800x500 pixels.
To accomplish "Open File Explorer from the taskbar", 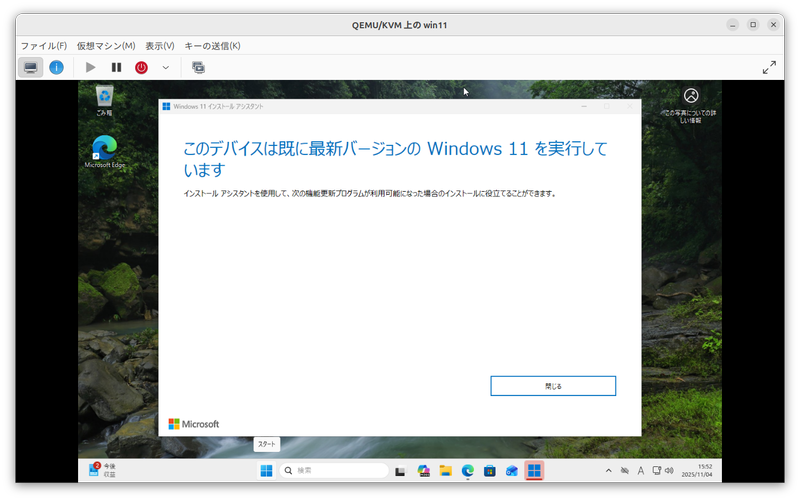I will click(445, 470).
